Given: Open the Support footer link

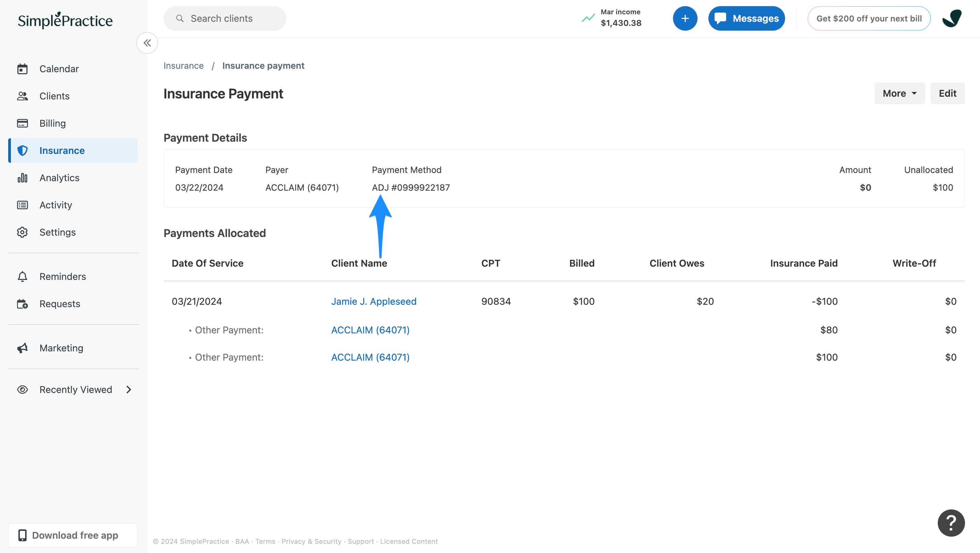Looking at the screenshot, I should 361,541.
